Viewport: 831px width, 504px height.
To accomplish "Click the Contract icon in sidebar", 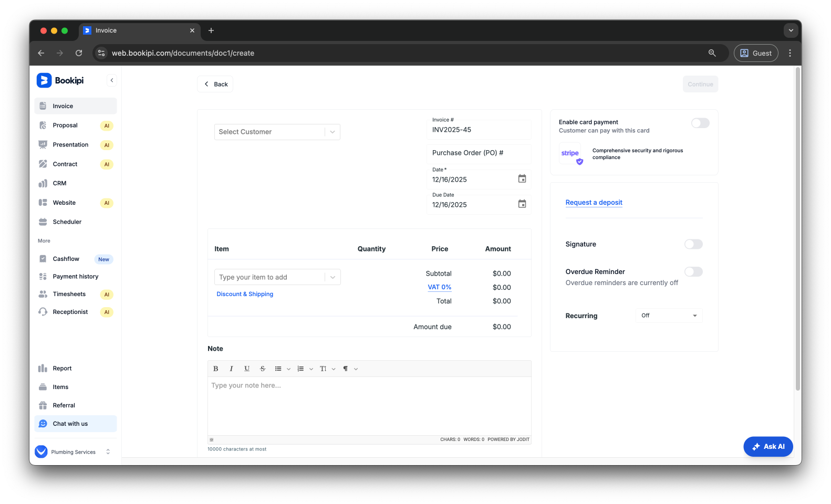I will 43,164.
